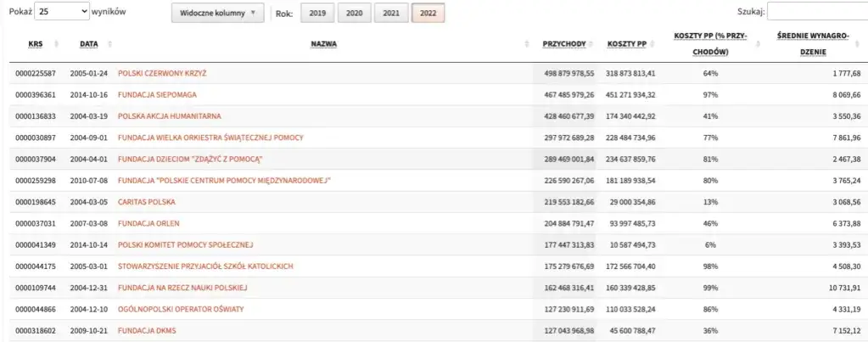This screenshot has width=868, height=342.
Task: Expand the Widoczne kolumny dropdown
Action: tap(216, 13)
